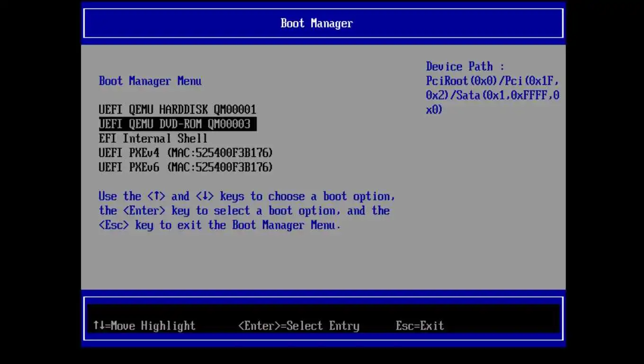The height and width of the screenshot is (364, 644).
Task: Click the Esc=Exit hint
Action: pos(420,326)
